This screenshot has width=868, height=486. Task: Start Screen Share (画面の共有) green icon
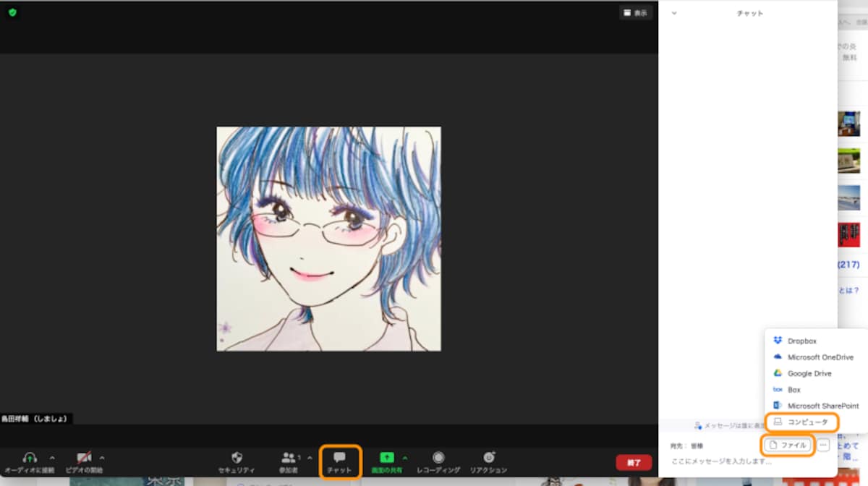coord(387,457)
